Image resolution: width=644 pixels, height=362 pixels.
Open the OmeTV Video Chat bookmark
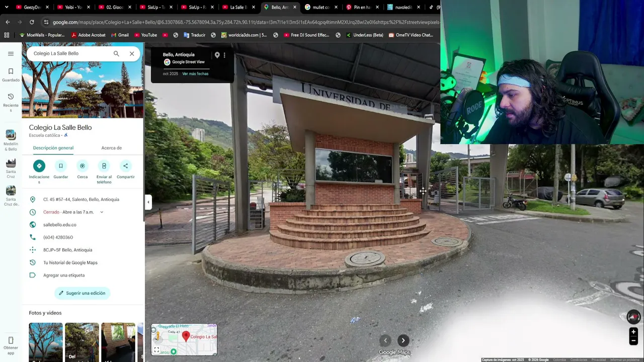point(411,35)
